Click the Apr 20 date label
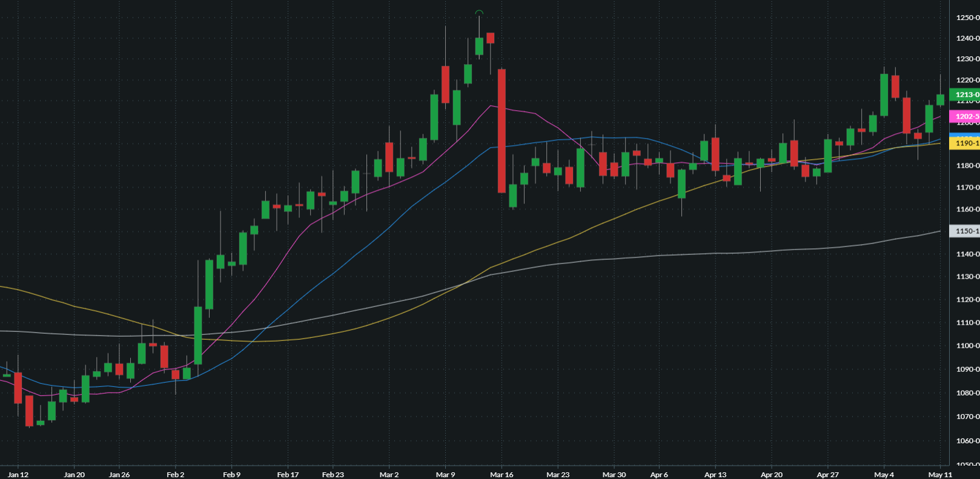This screenshot has height=479, width=980. pos(772,475)
